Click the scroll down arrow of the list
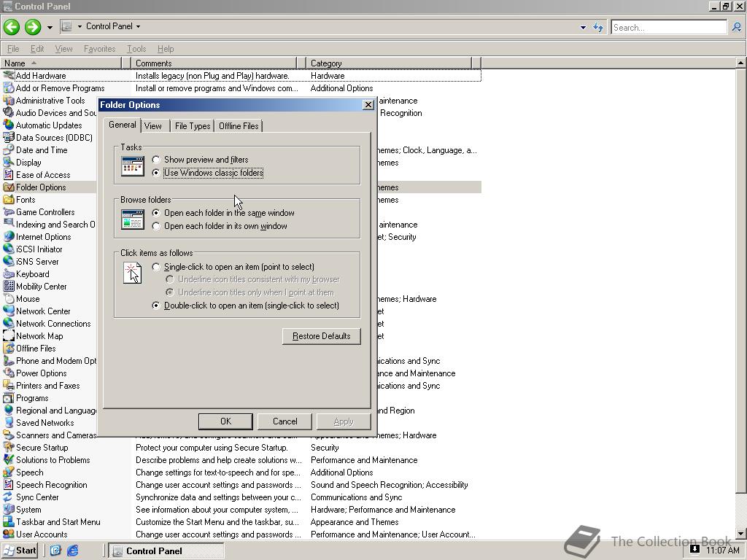Image resolution: width=747 pixels, height=560 pixels. (741, 534)
